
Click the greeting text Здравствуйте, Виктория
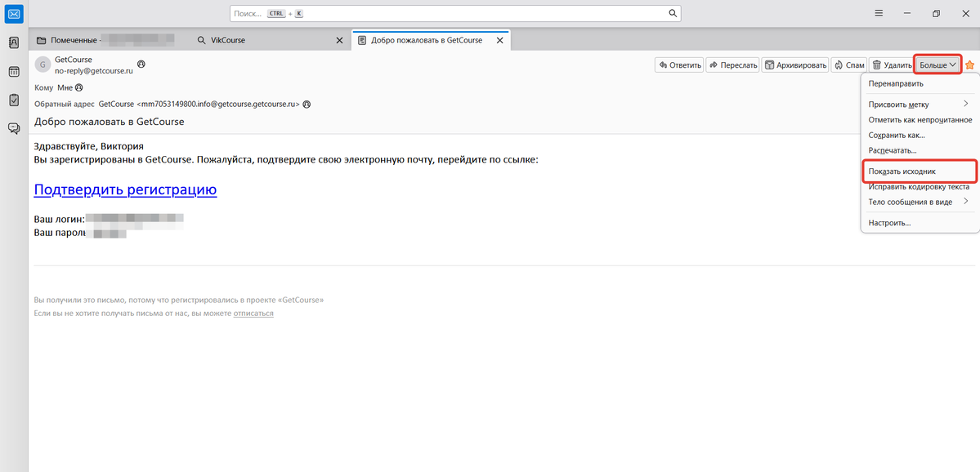click(x=89, y=147)
